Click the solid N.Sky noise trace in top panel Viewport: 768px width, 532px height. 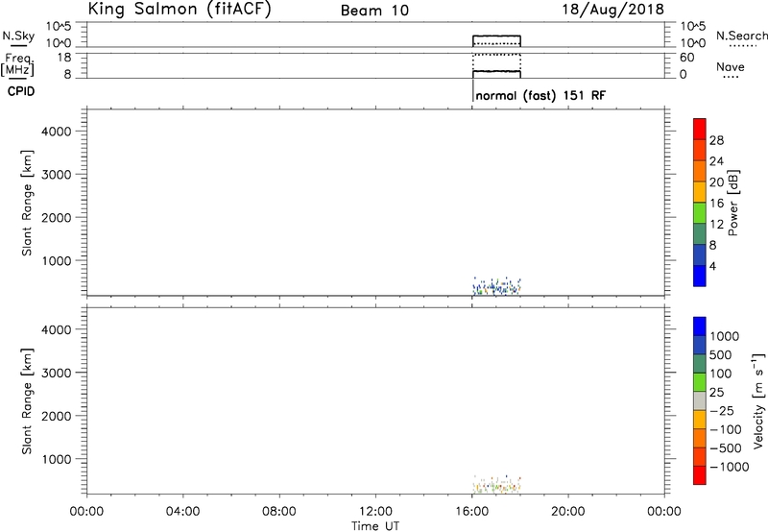pyautogui.click(x=496, y=36)
